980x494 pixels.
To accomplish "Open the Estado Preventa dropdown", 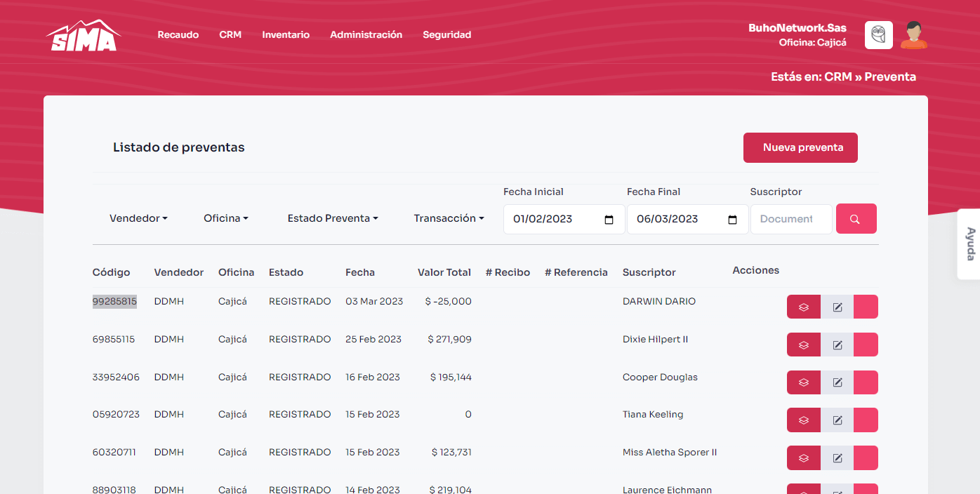I will click(333, 218).
